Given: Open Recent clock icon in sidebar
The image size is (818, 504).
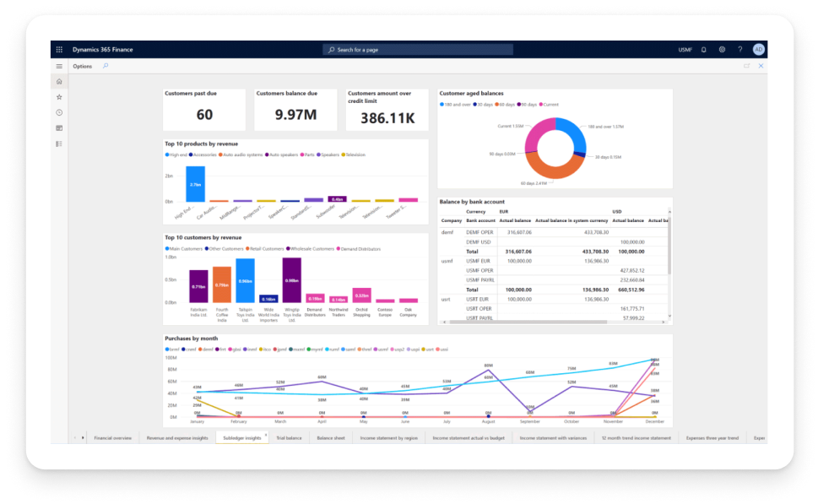Looking at the screenshot, I should coord(59,112).
